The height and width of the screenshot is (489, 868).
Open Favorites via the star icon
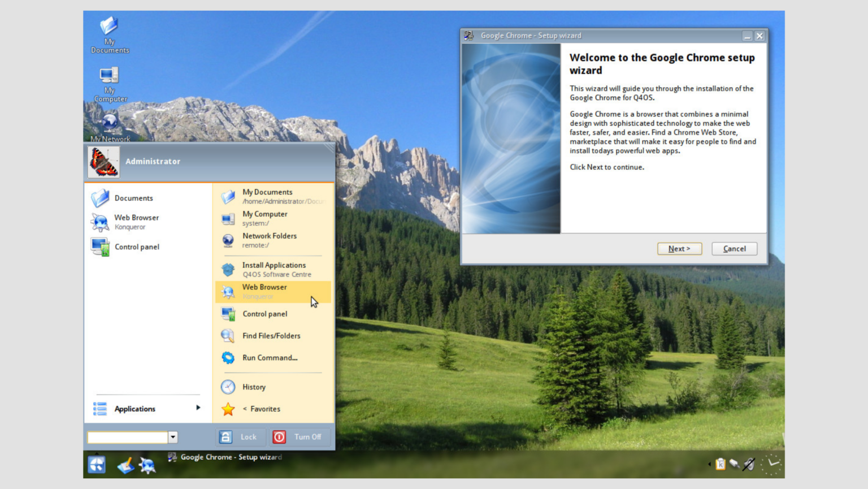261,409
